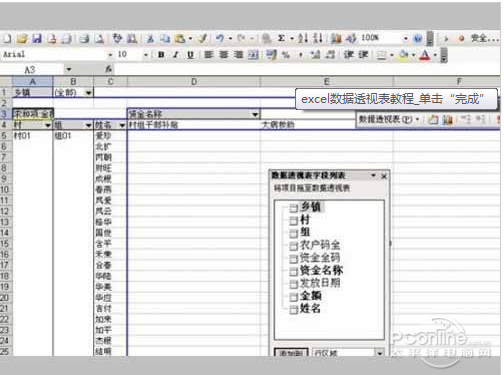The image size is (504, 375).
Task: Open the 乡镇 page filter dropdown in B1
Action: pyautogui.click(x=88, y=93)
